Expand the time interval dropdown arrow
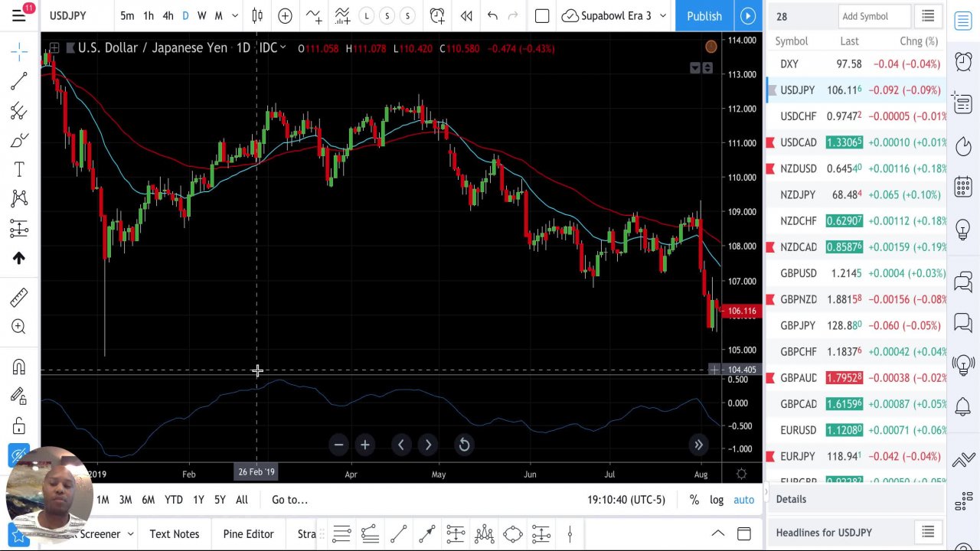Viewport: 980px width, 551px height. [x=235, y=15]
